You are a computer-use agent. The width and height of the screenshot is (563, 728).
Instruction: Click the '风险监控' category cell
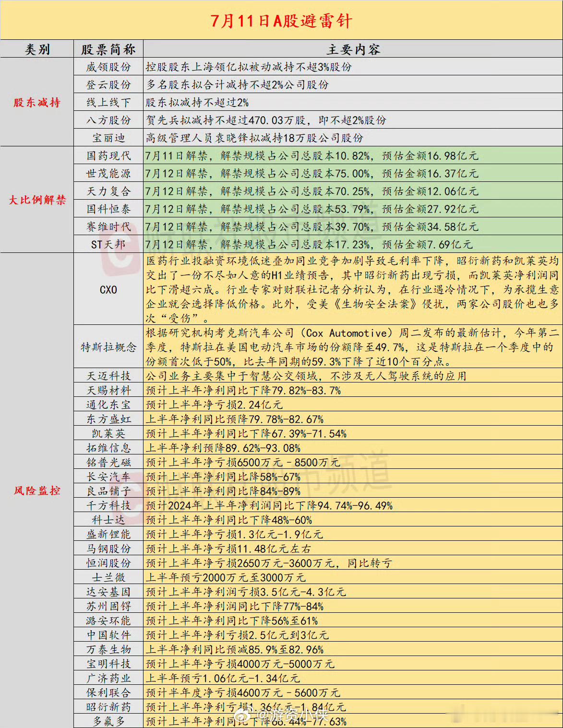point(37,490)
